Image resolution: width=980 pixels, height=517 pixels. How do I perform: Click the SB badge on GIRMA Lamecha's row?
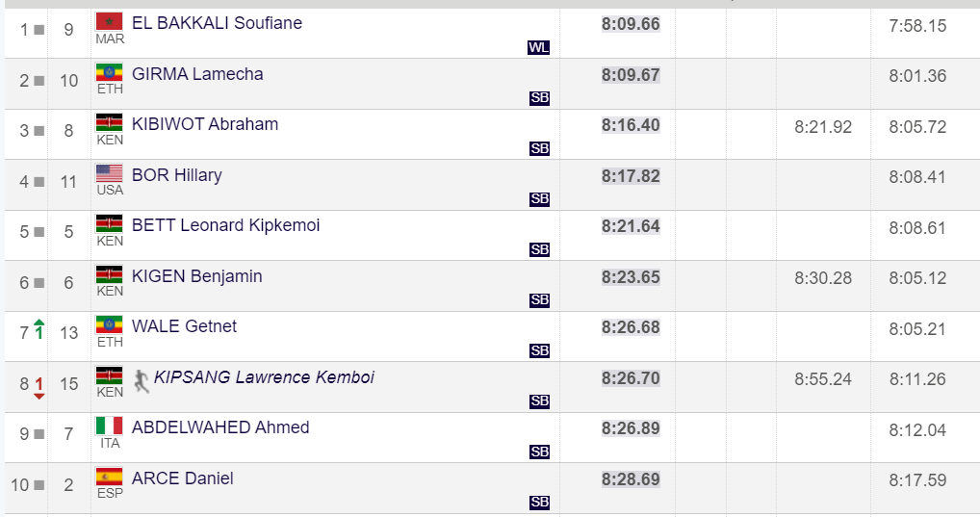click(539, 98)
